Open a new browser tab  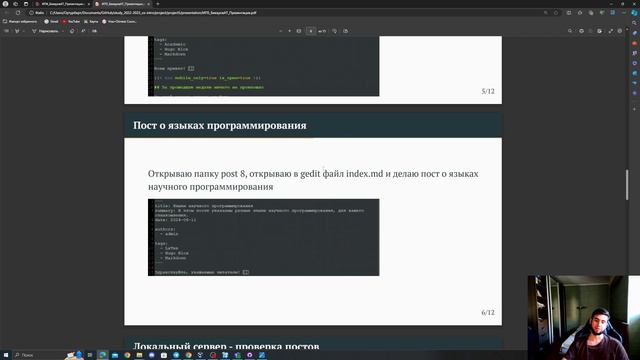click(158, 4)
